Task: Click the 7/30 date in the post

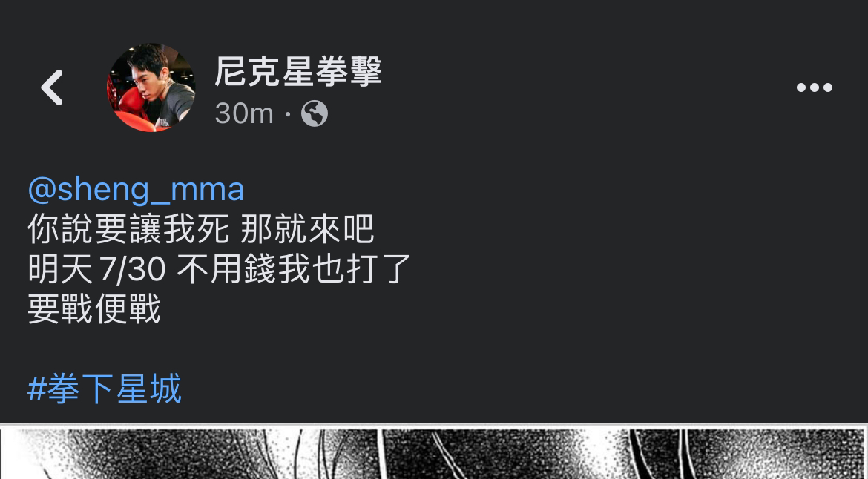Action: point(133,270)
